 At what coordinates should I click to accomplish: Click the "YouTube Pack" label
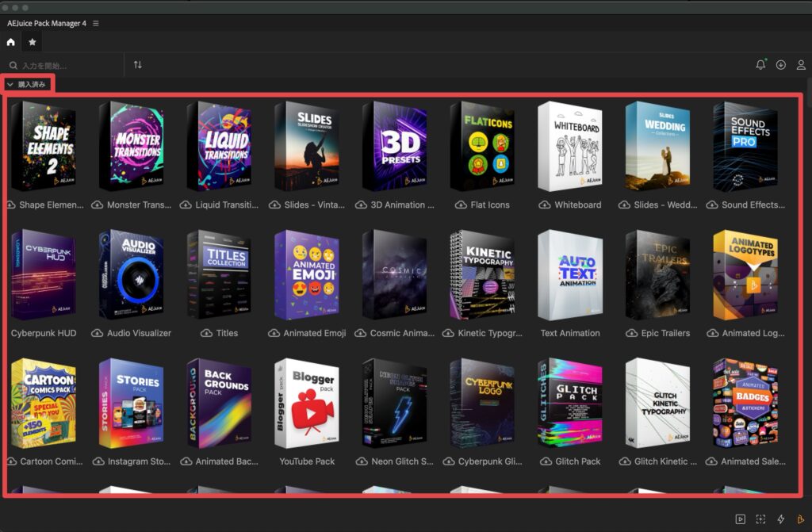coord(307,461)
